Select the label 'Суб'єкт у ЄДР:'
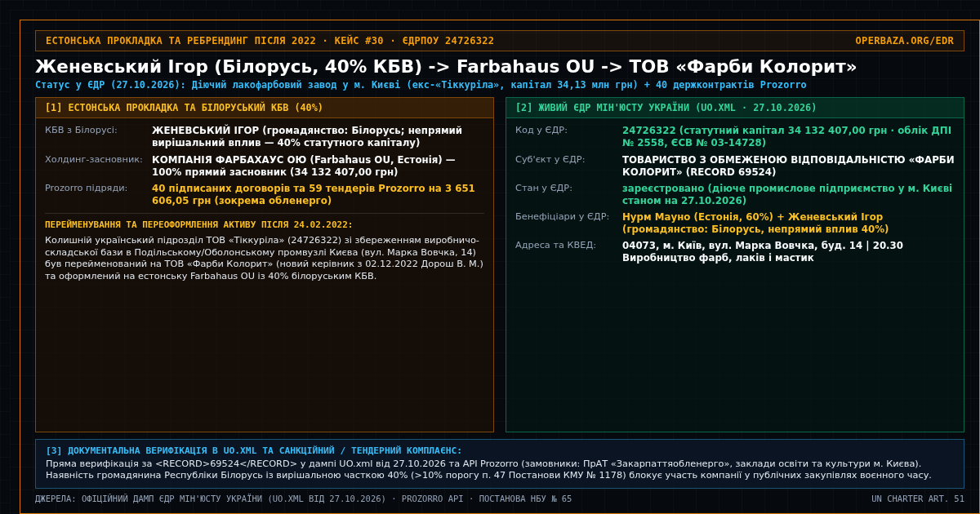Viewport: 980px width, 514px height. point(550,159)
